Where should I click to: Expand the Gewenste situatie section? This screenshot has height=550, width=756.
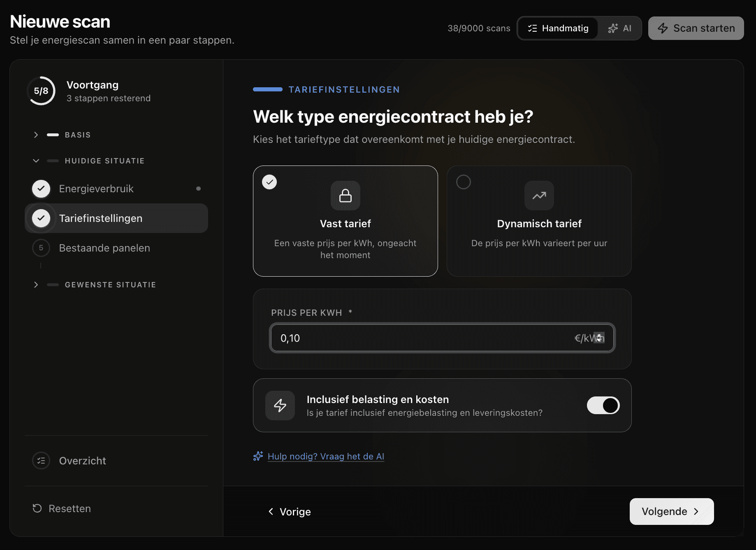(x=36, y=285)
